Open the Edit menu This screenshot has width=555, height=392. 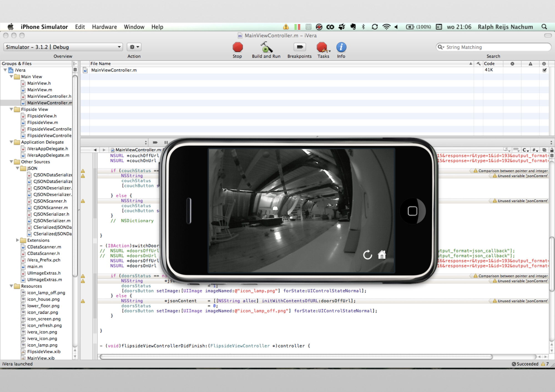click(80, 27)
